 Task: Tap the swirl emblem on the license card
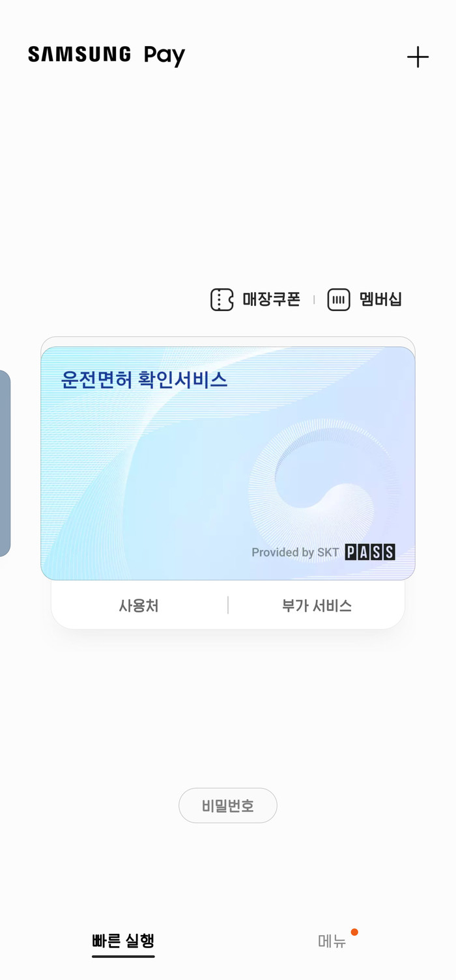click(x=324, y=480)
